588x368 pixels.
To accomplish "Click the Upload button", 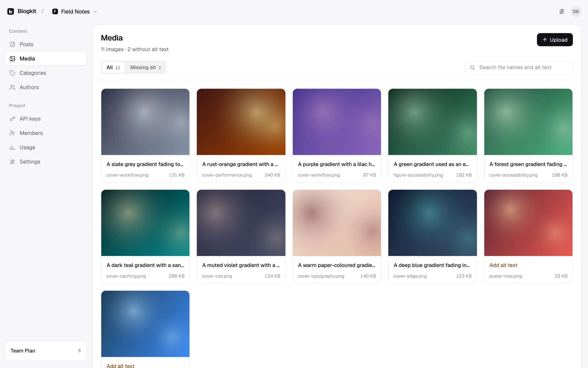I will tap(555, 40).
